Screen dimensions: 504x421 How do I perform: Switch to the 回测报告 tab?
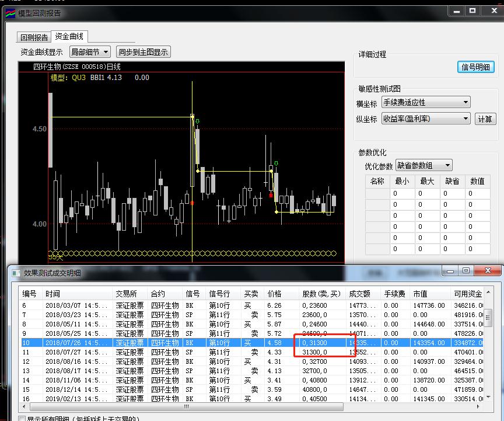[34, 37]
